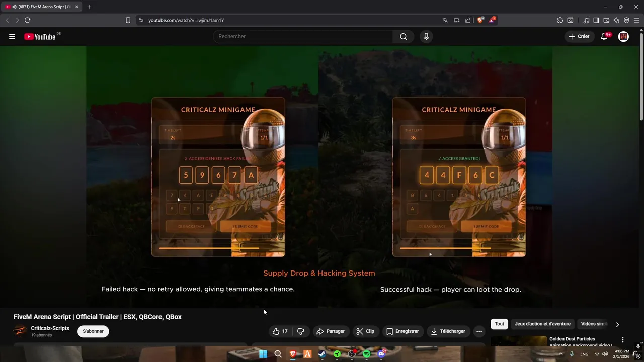Image resolution: width=644 pixels, height=362 pixels.
Task: Open the Windows Start menu
Action: [263, 354]
